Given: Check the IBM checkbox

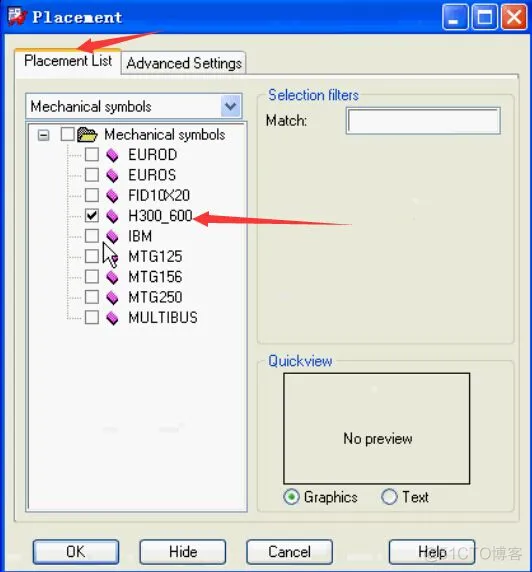Looking at the screenshot, I should tap(92, 236).
